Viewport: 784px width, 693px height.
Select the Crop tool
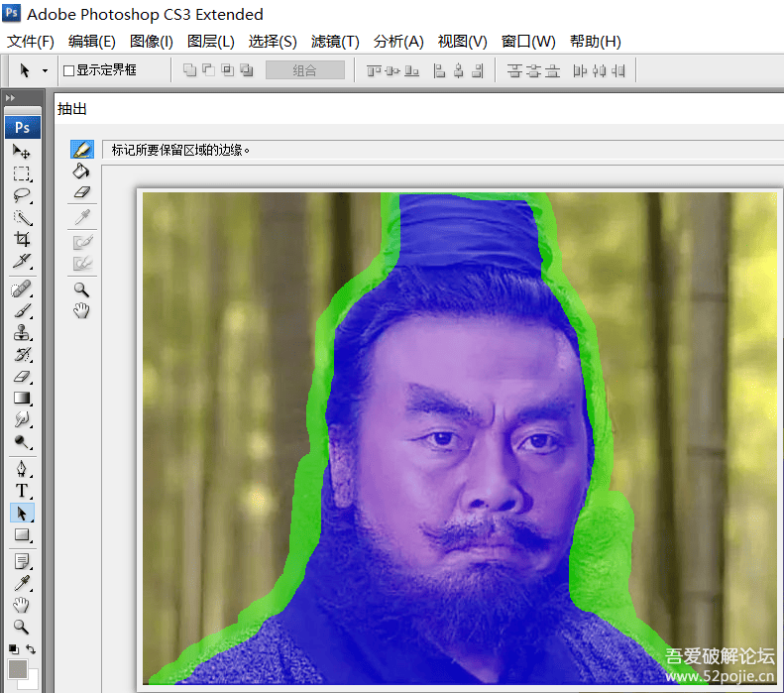[x=22, y=239]
